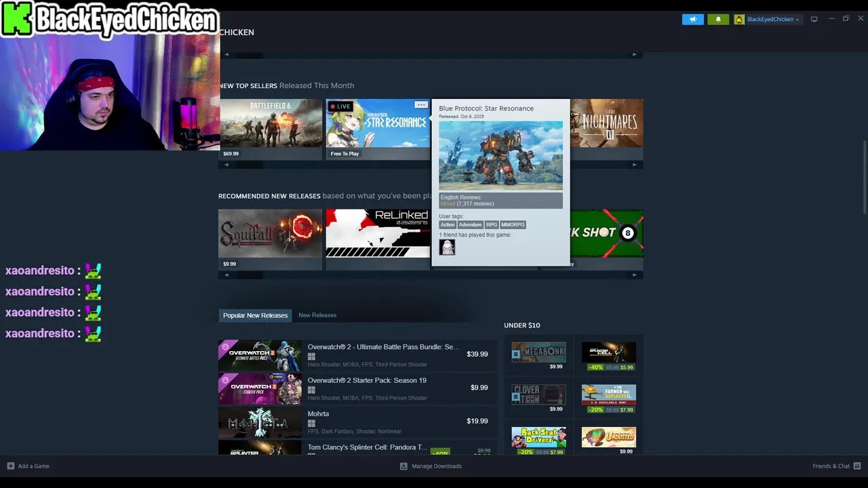The image size is (868, 488).
Task: Click the Friends & Chat icon
Action: [857, 466]
